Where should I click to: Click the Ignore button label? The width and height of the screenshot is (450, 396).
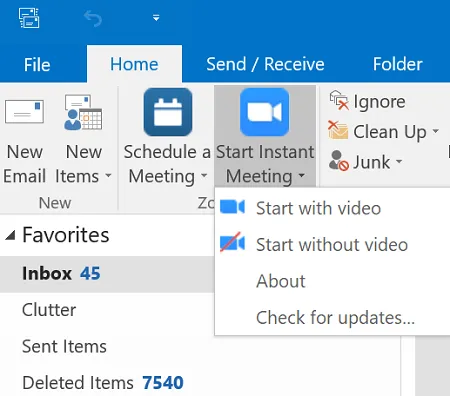click(x=379, y=102)
